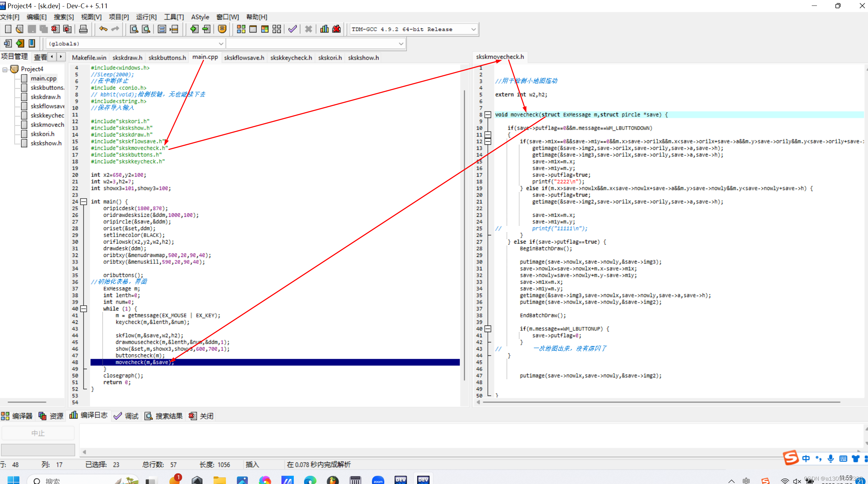Open the TDM-GCC compiler selection dropdown
Image resolution: width=868 pixels, height=484 pixels.
473,29
